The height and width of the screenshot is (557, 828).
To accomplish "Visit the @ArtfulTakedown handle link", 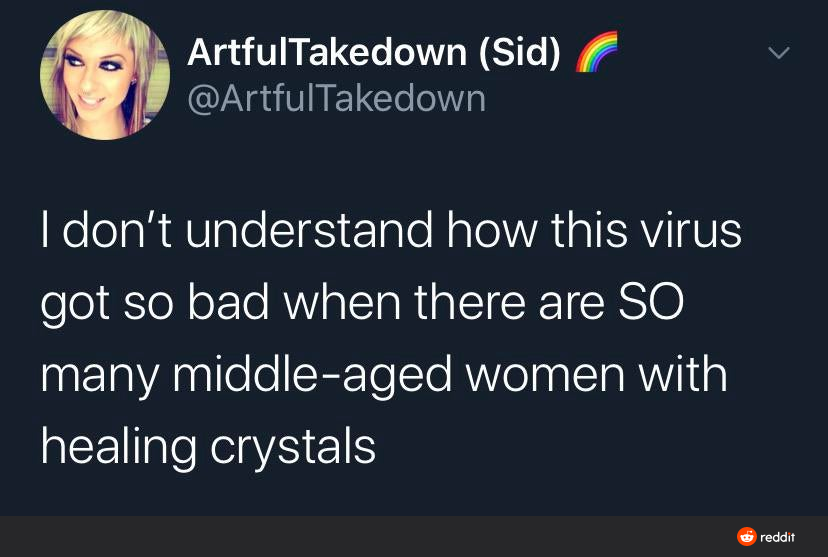I will [336, 98].
